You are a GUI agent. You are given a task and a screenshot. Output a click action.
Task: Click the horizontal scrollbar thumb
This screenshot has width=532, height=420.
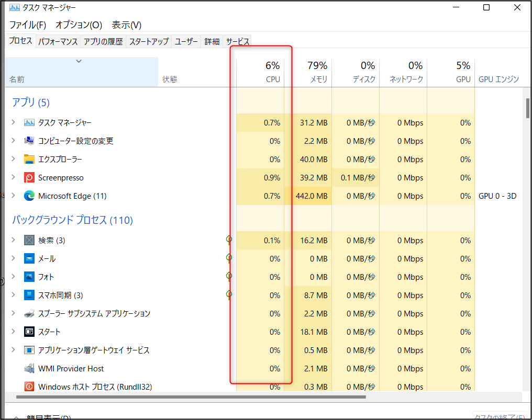191,396
